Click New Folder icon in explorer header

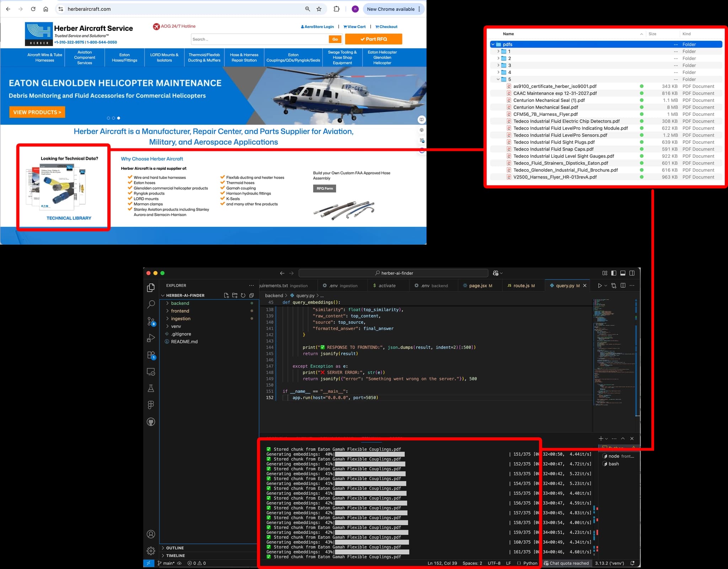click(235, 296)
